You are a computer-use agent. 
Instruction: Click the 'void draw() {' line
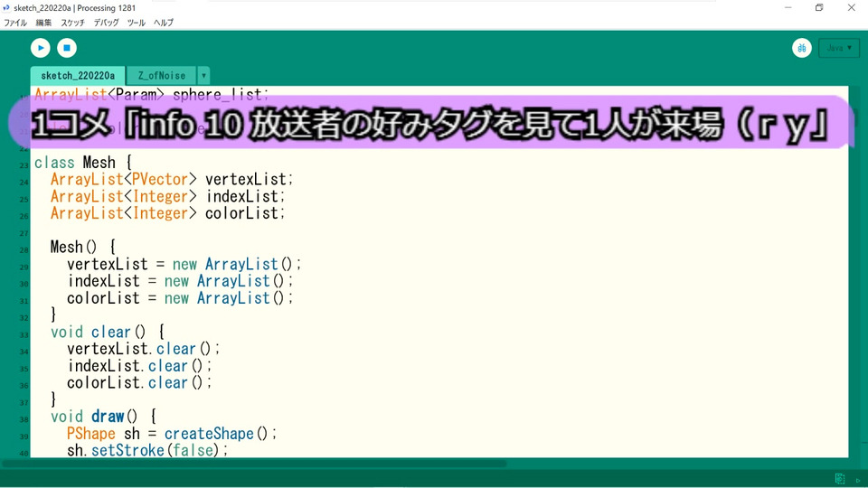pos(104,418)
